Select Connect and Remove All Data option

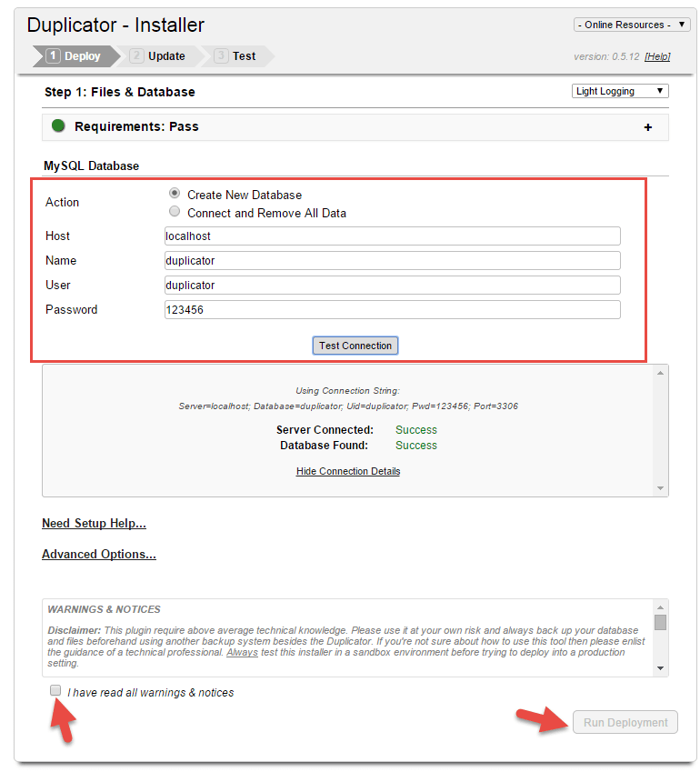click(175, 211)
